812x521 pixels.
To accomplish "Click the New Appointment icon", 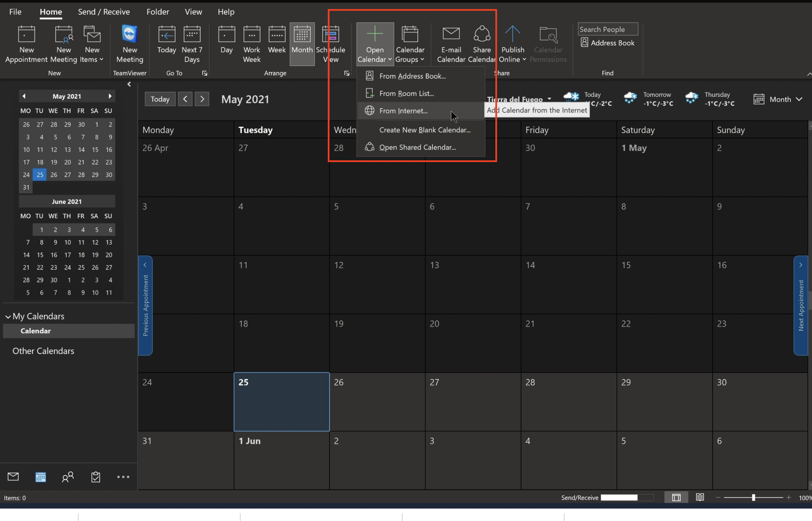I will [x=26, y=35].
